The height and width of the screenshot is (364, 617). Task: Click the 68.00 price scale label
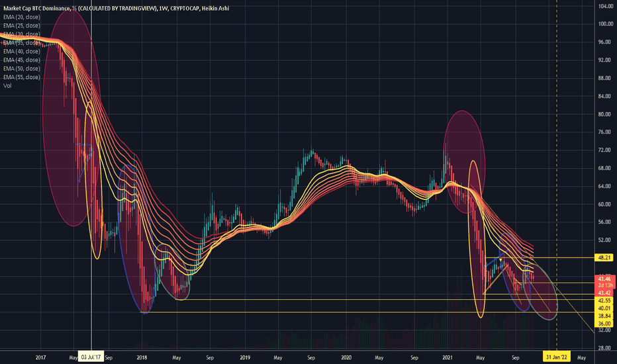point(605,168)
